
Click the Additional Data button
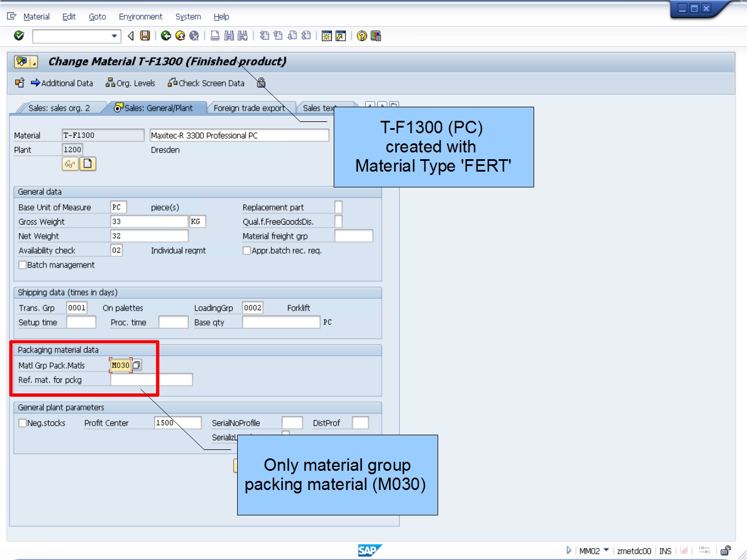pyautogui.click(x=62, y=83)
